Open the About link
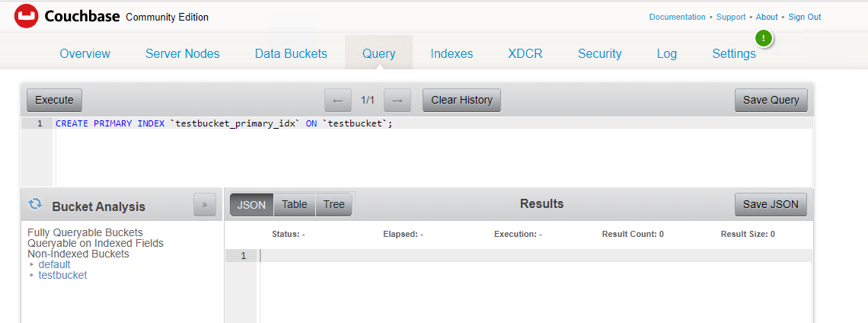The height and width of the screenshot is (323, 868). (x=767, y=18)
